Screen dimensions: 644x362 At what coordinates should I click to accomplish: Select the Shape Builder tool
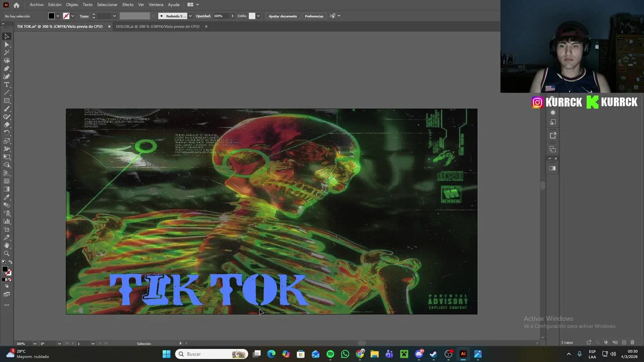click(x=7, y=165)
